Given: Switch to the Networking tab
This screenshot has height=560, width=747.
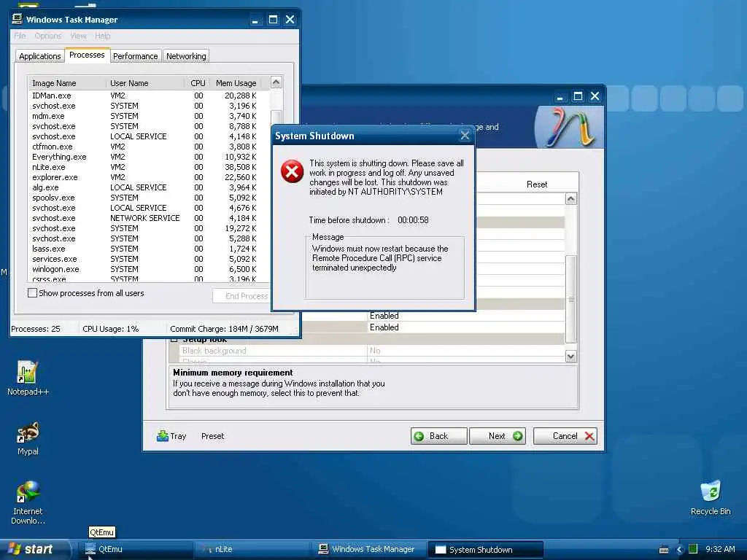Looking at the screenshot, I should [x=186, y=56].
